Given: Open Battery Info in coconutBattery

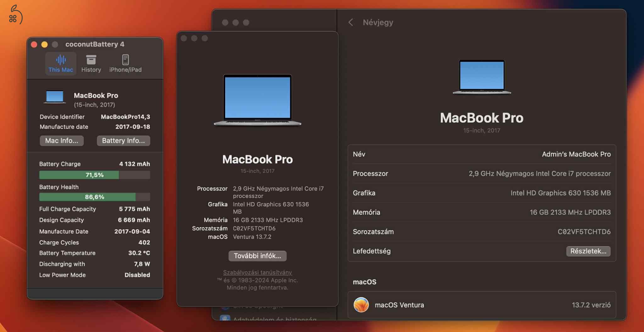Looking at the screenshot, I should tap(123, 141).
